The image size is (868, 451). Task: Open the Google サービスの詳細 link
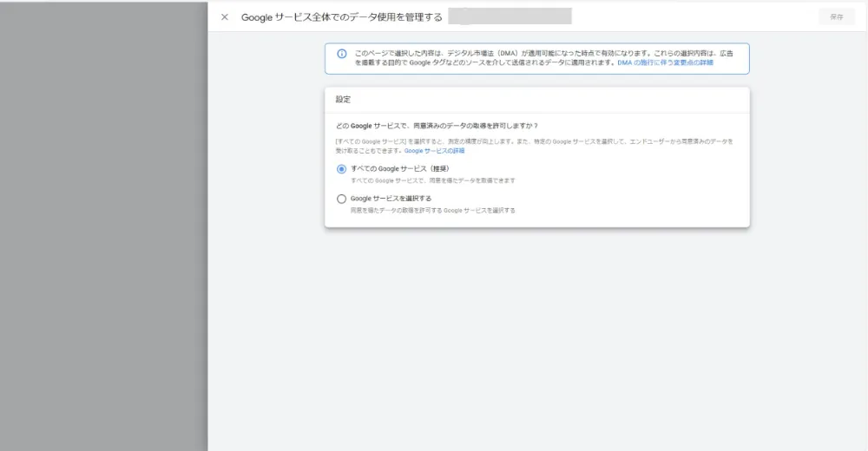click(434, 151)
